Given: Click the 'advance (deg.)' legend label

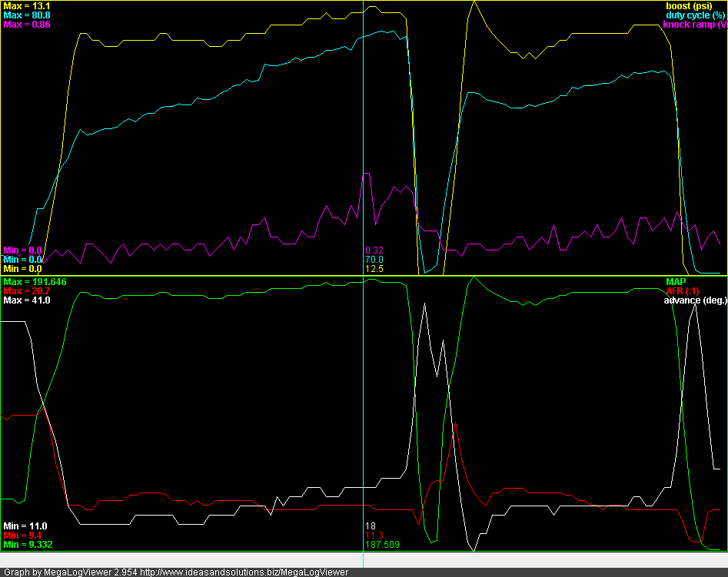Looking at the screenshot, I should click(695, 300).
